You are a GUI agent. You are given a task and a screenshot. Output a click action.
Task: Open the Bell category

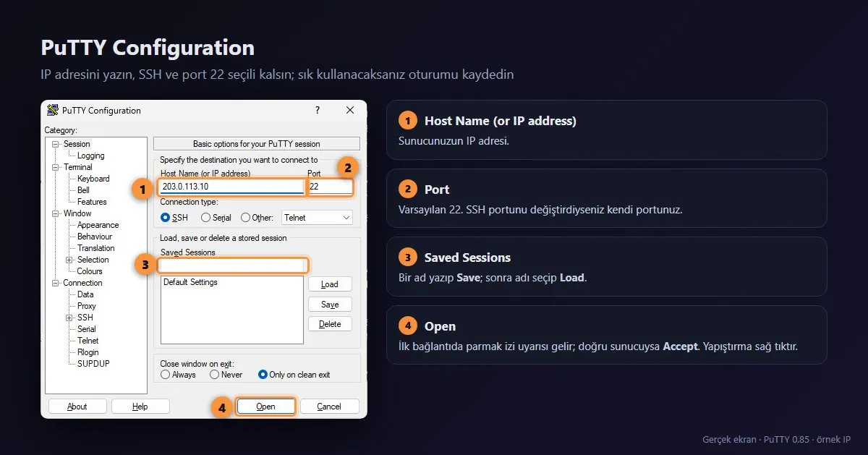point(83,190)
